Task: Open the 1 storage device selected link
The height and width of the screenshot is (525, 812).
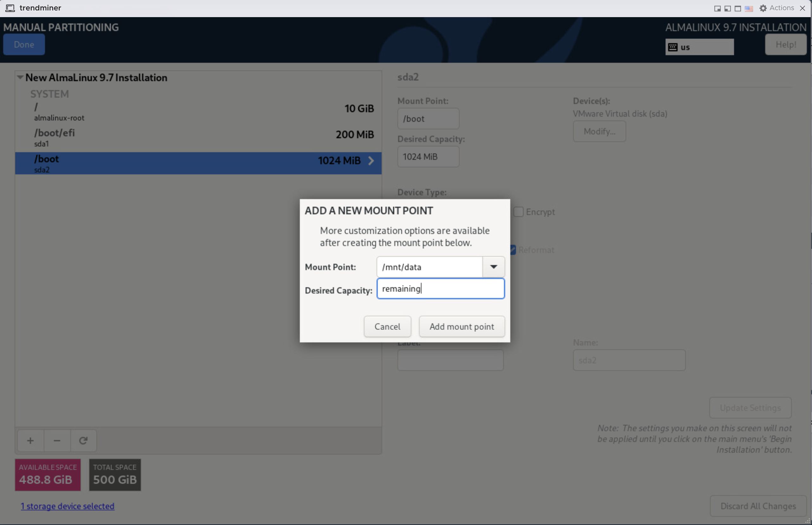Action: (x=68, y=506)
